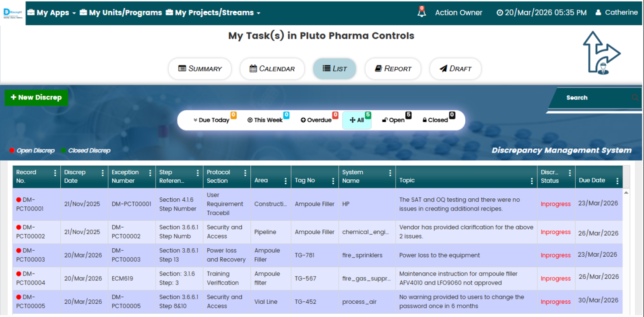This screenshot has height=317, width=644.
Task: Open the Step Reference column menu
Action: click(198, 173)
